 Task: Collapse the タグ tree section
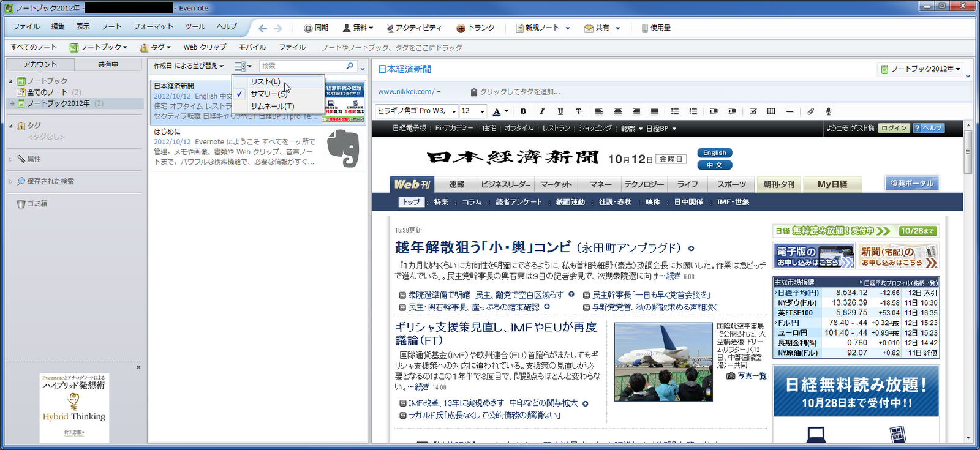(10, 126)
